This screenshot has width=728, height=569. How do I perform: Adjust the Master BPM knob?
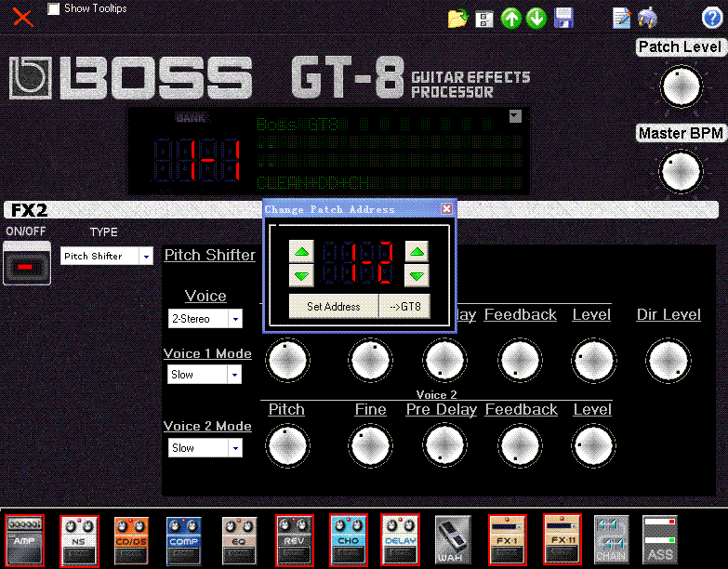(x=682, y=171)
